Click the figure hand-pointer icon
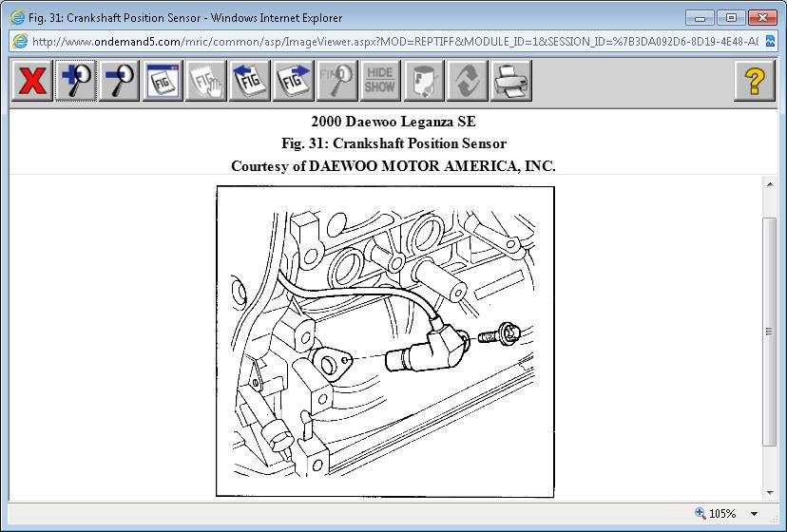This screenshot has height=532, width=787. pyautogui.click(x=206, y=81)
